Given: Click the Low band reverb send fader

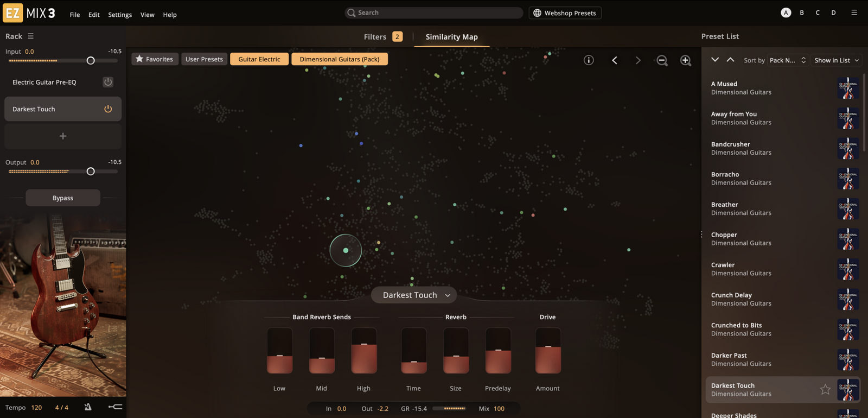Looking at the screenshot, I should [279, 351].
